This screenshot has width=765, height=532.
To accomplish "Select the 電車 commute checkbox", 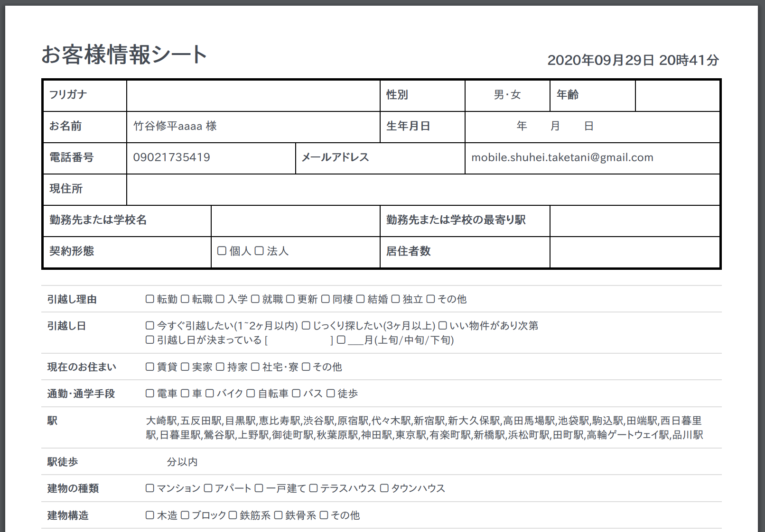I will pyautogui.click(x=150, y=394).
